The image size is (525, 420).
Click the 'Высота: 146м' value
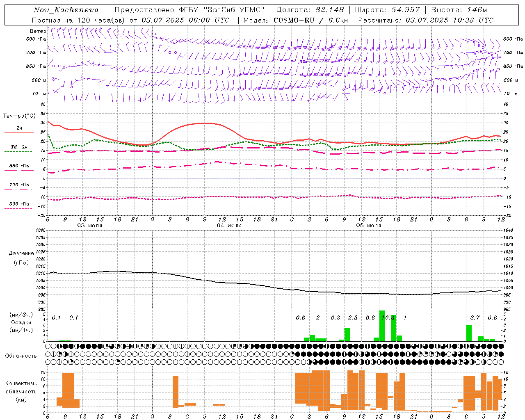tap(459, 10)
